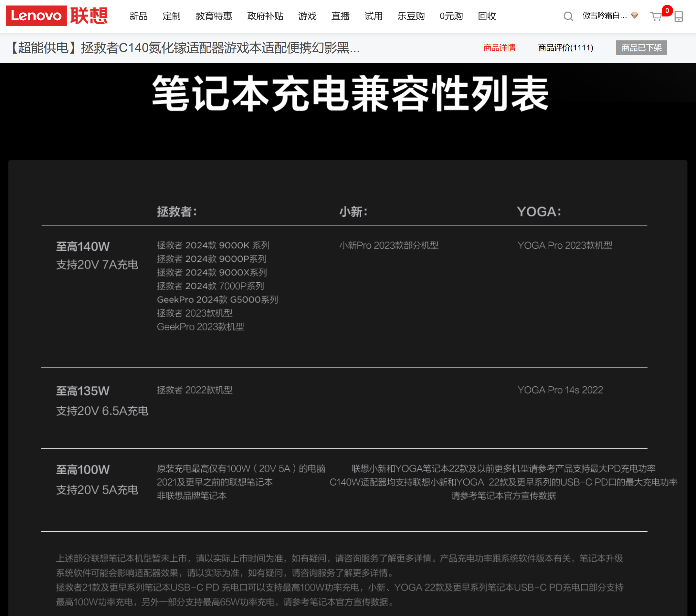The width and height of the screenshot is (696, 616).
Task: Open the 新品 menu item
Action: point(138,16)
